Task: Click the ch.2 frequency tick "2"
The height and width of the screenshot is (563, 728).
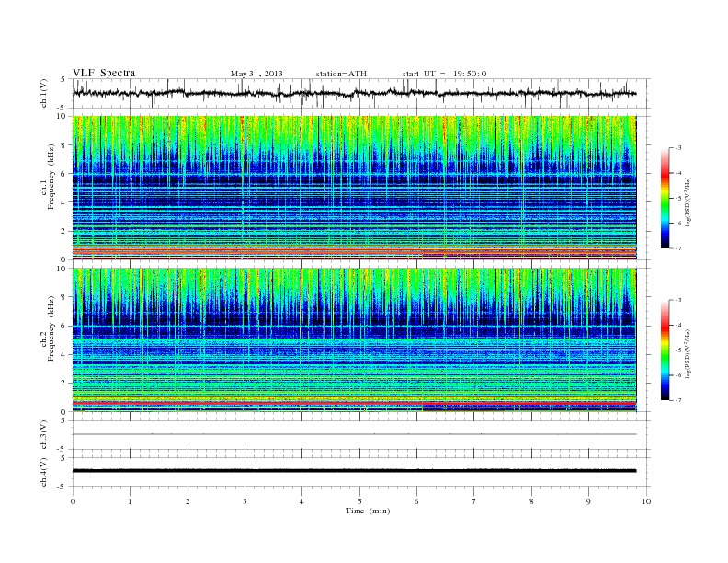Action: (63, 384)
